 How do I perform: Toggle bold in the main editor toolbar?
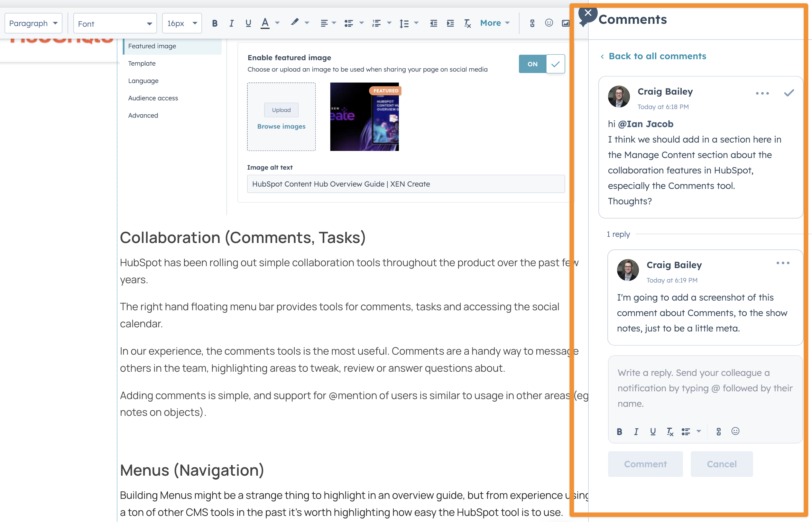pos(215,23)
